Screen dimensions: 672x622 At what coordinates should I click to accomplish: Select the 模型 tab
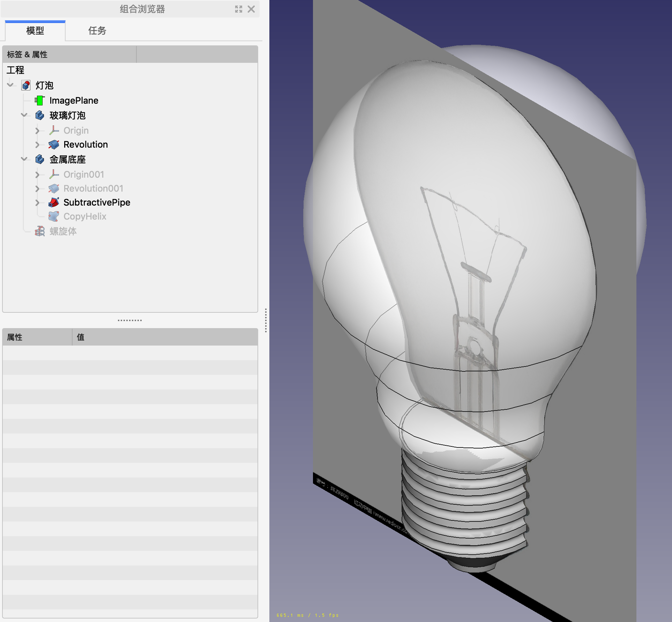coord(35,31)
